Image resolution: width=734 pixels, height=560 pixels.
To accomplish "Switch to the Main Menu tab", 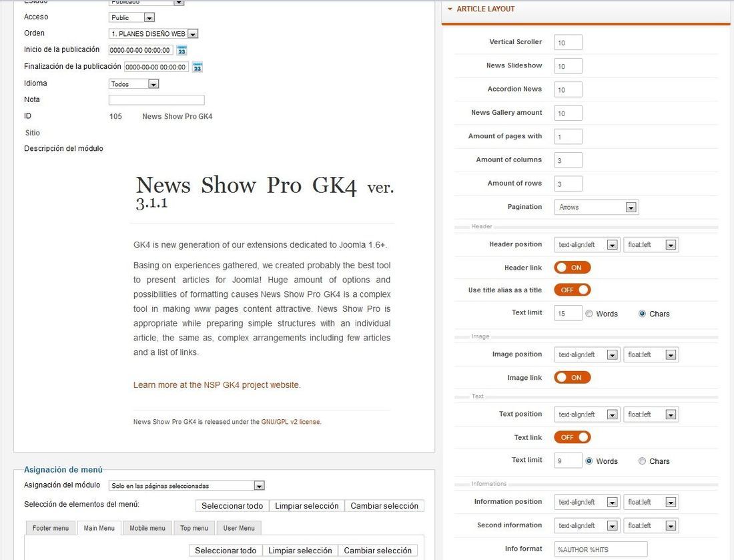I will pos(99,528).
